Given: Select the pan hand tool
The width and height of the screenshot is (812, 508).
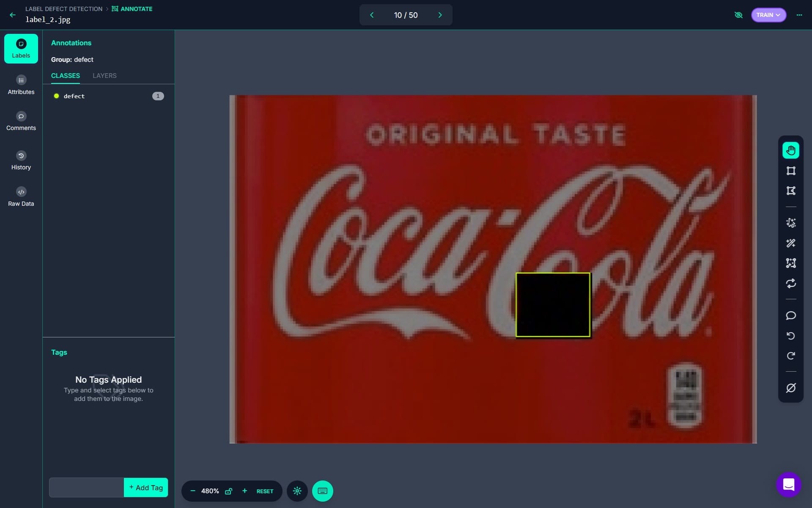Looking at the screenshot, I should tap(791, 150).
